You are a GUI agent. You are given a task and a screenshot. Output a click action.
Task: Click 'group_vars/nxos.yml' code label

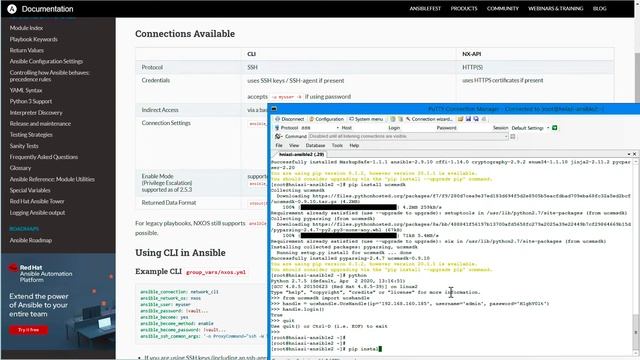point(216,272)
